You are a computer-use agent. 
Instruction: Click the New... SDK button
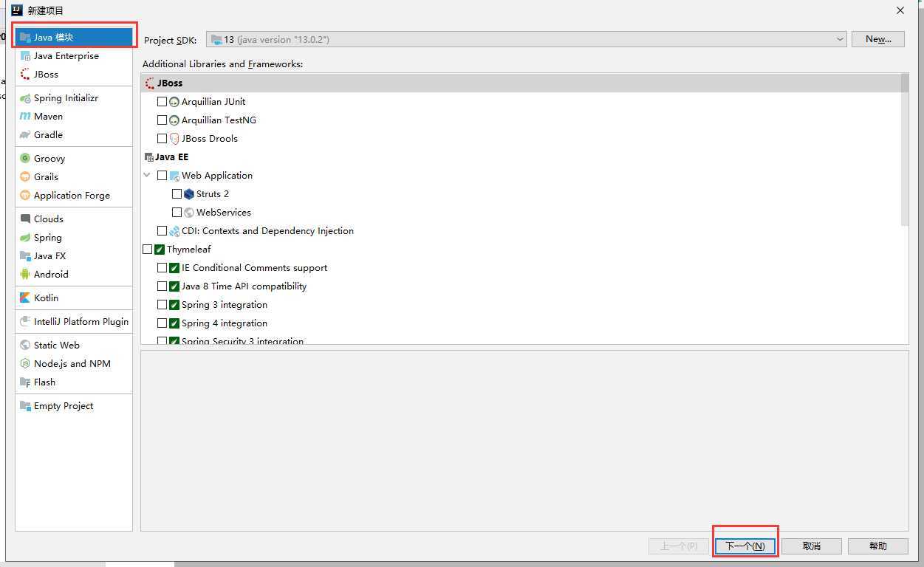(878, 39)
